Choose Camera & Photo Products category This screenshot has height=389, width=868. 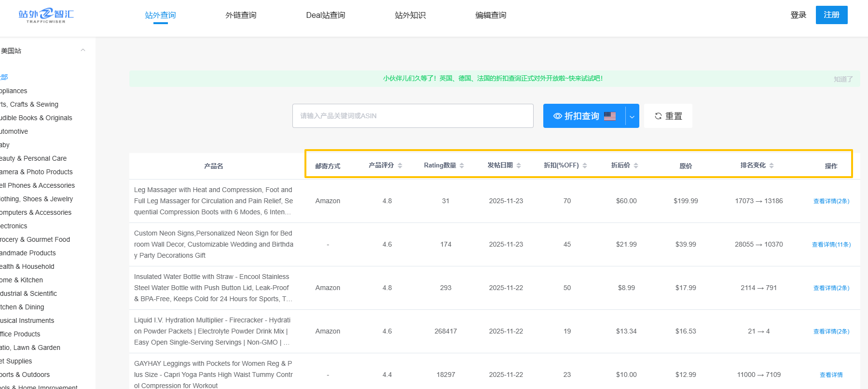click(36, 172)
